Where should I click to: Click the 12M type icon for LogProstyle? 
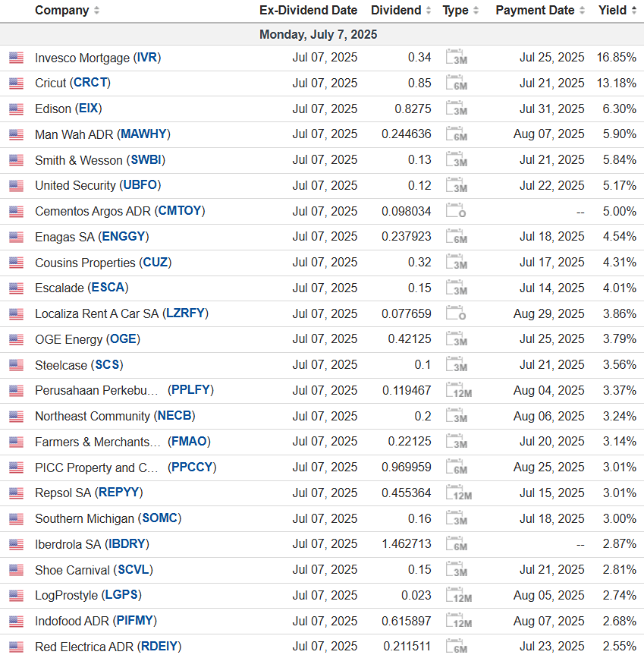pos(459,596)
